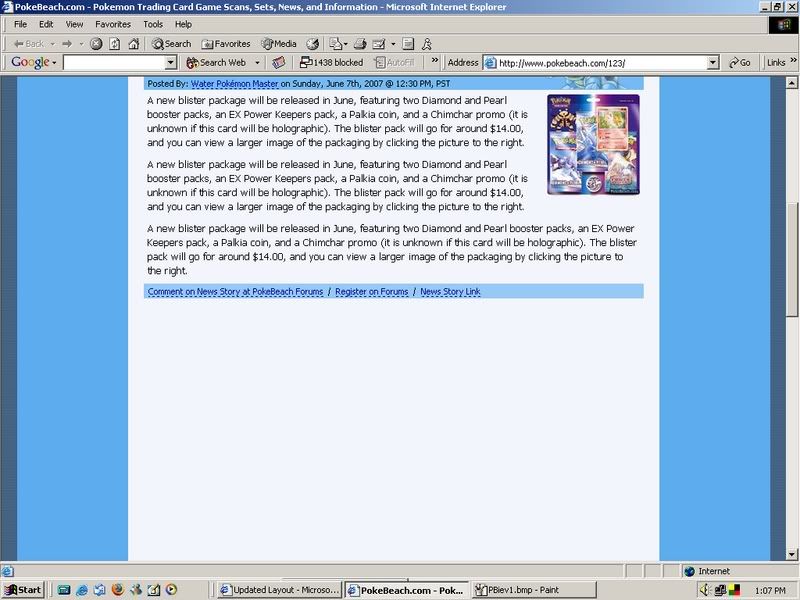Image resolution: width=800 pixels, height=600 pixels.
Task: Open the Search pane in the toolbar
Action: (171, 44)
